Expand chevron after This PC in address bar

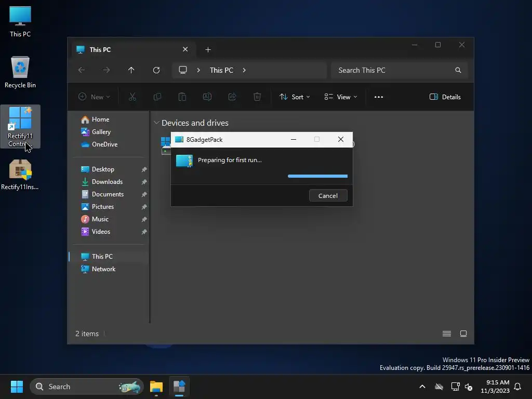tap(244, 70)
